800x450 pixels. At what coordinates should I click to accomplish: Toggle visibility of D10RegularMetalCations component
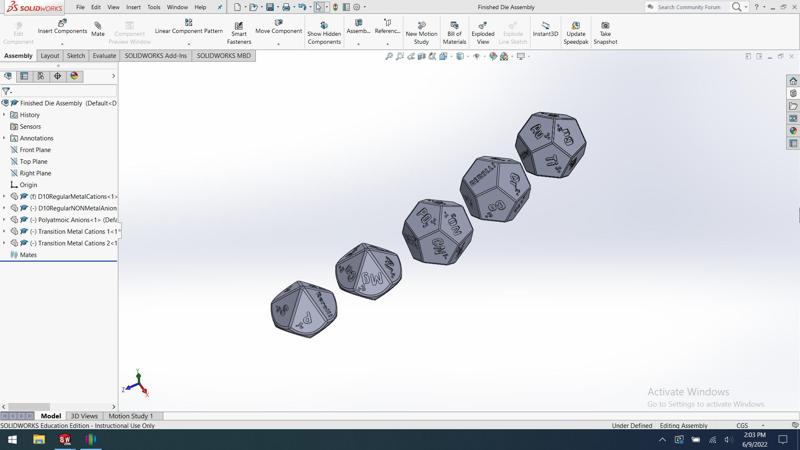[14, 196]
